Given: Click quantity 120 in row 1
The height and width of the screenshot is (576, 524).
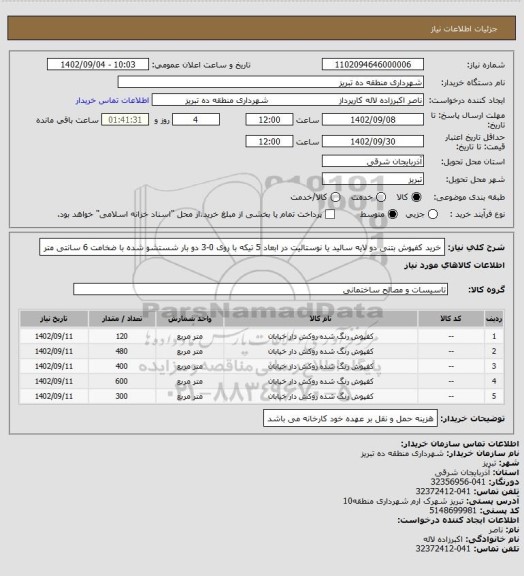Looking at the screenshot, I should tap(122, 336).
